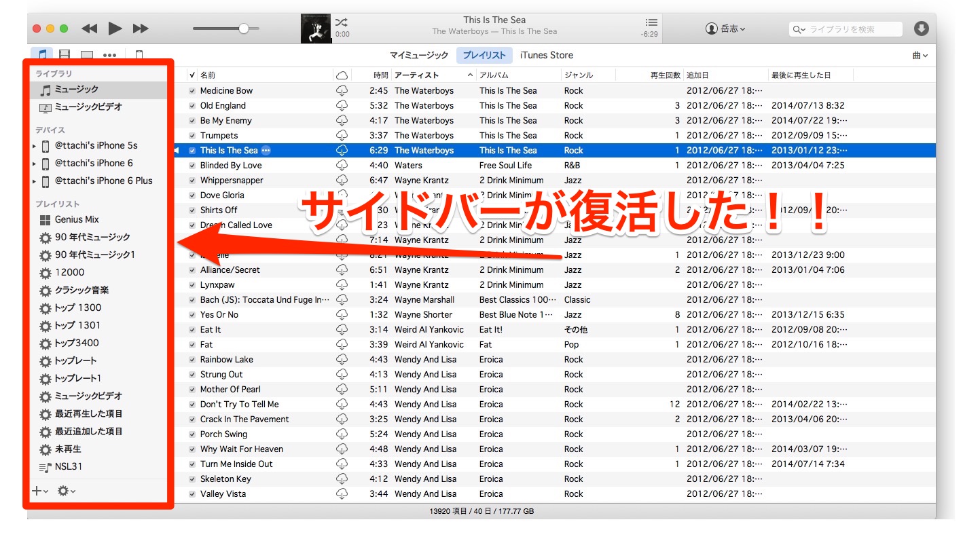Click the Play button
Viewport: 963px width, 560px height.
115,29
